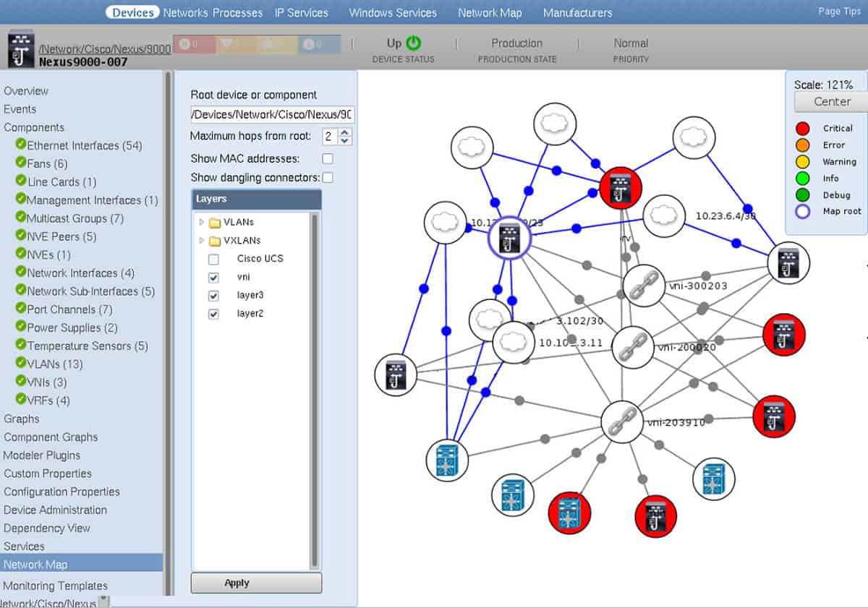Open VRFs (4) component list
868x608 pixels.
[x=48, y=401]
